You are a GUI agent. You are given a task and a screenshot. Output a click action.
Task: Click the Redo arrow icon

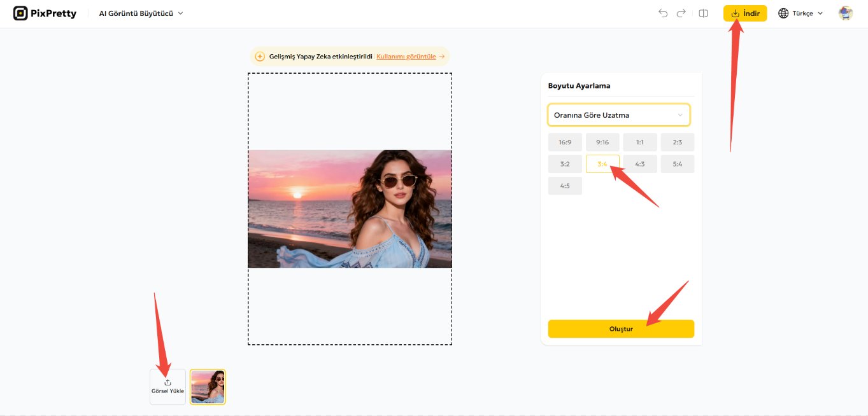tap(681, 13)
